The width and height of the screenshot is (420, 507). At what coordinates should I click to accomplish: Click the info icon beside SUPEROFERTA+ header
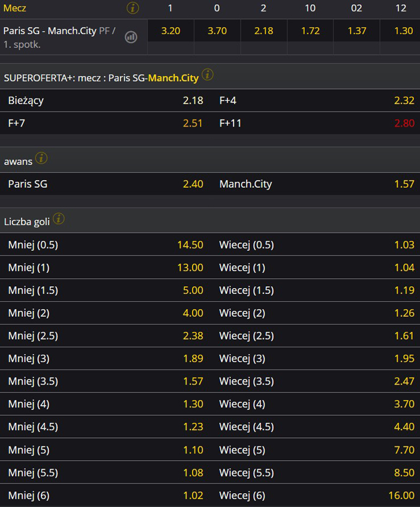pyautogui.click(x=208, y=74)
